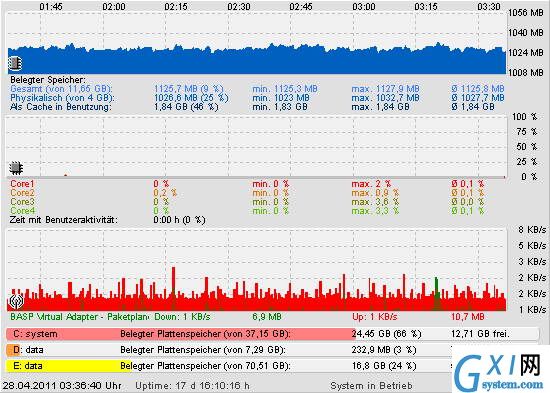Image resolution: width=550 pixels, height=393 pixels.
Task: Click the Core1 label
Action: click(22, 184)
